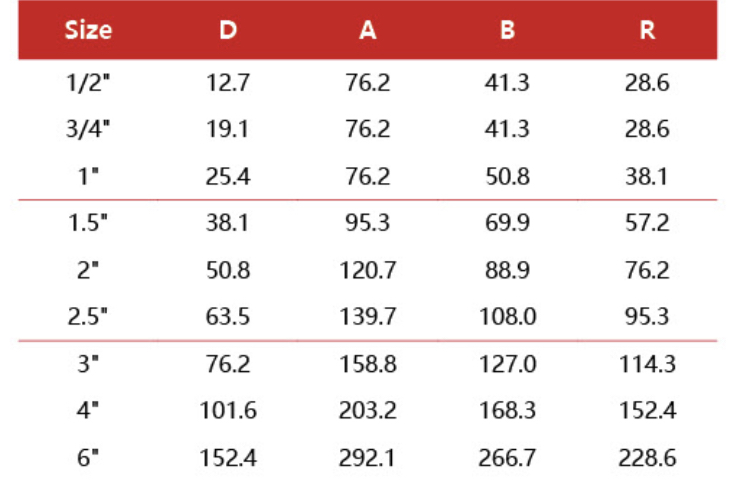Click the A column header
Image resolution: width=741 pixels, height=484 pixels.
click(x=368, y=30)
